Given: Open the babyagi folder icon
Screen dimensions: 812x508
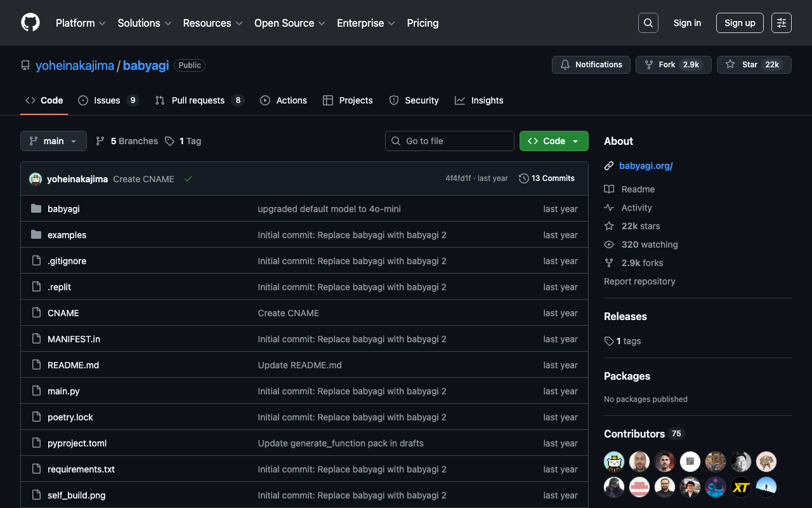Looking at the screenshot, I should point(36,209).
